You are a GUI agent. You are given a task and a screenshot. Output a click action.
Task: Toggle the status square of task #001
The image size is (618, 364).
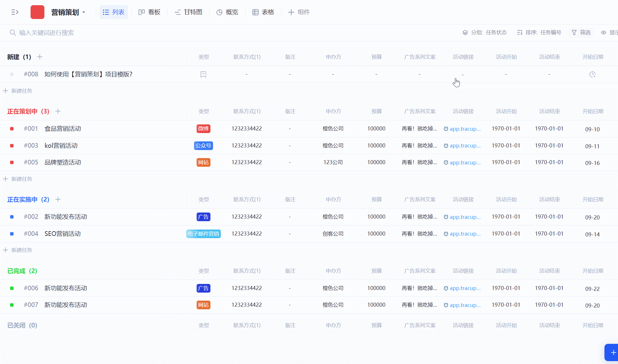tap(12, 129)
